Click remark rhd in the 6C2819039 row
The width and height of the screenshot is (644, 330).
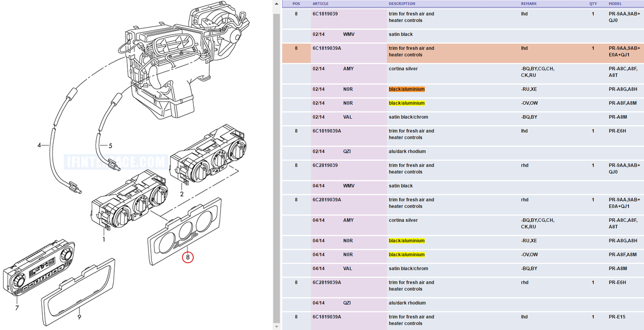pos(525,165)
